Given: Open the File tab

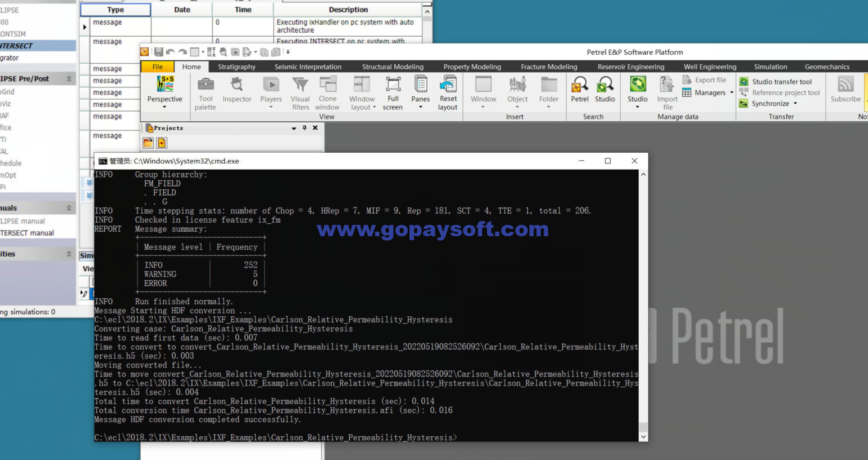Looking at the screenshot, I should click(158, 67).
